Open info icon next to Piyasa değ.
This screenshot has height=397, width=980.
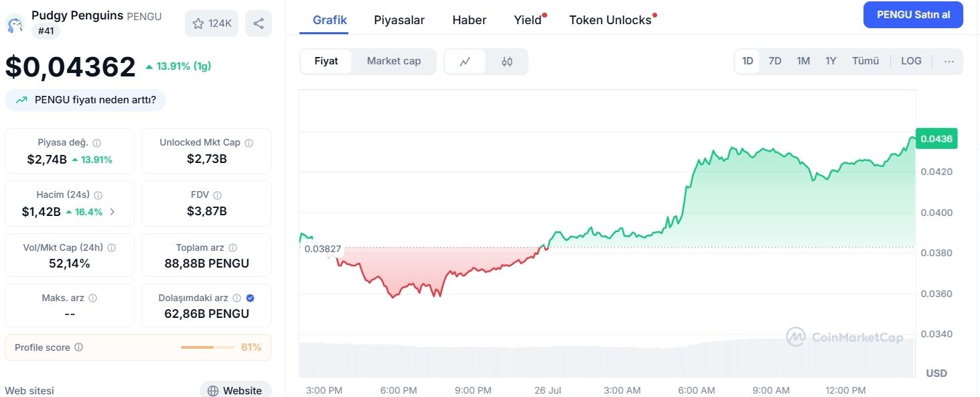click(x=97, y=143)
